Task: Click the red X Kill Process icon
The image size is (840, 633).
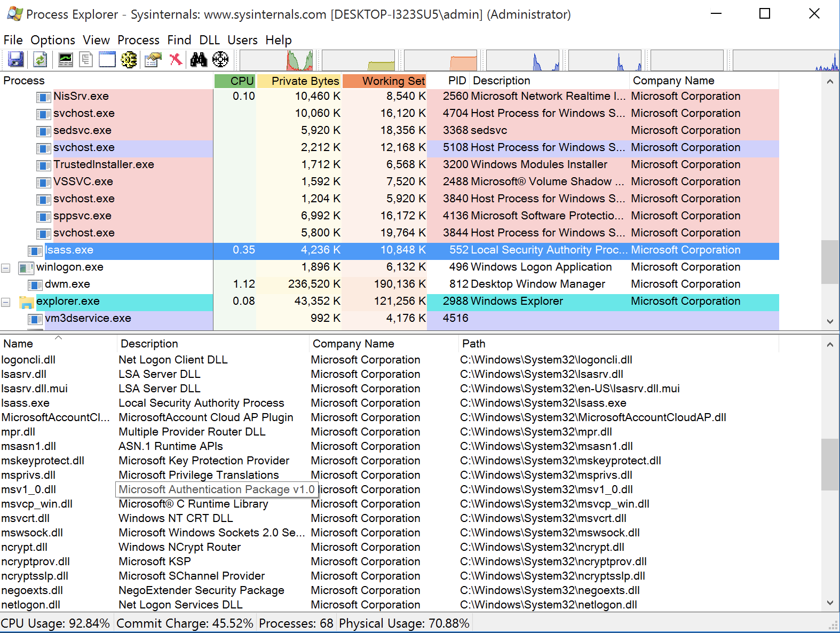Action: tap(176, 59)
